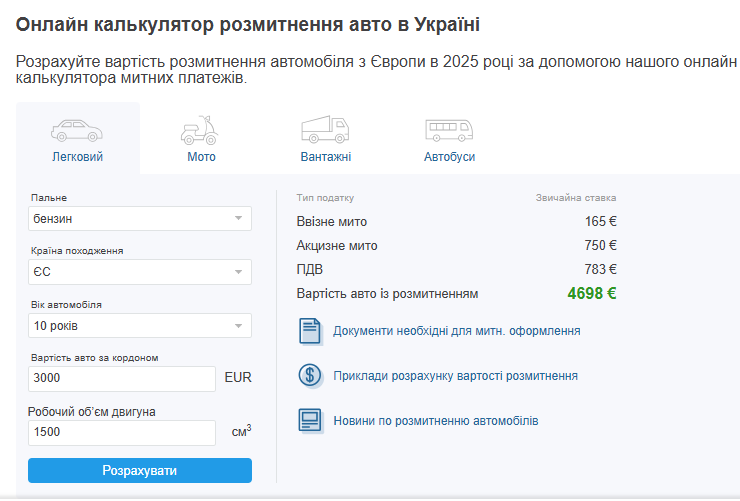The image size is (740, 501).
Task: Expand the Пальне fuel dropdown
Action: (x=139, y=218)
